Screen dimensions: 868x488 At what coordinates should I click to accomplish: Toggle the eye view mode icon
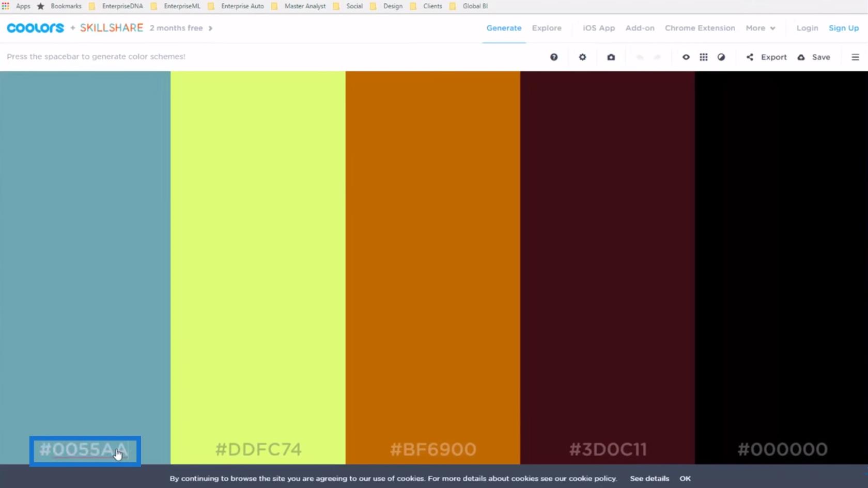pyautogui.click(x=686, y=57)
